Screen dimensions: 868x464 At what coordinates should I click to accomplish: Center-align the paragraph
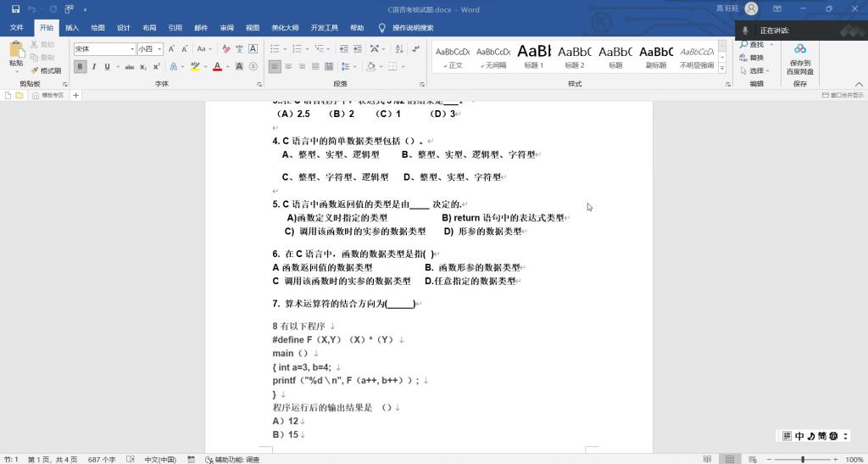pyautogui.click(x=289, y=66)
